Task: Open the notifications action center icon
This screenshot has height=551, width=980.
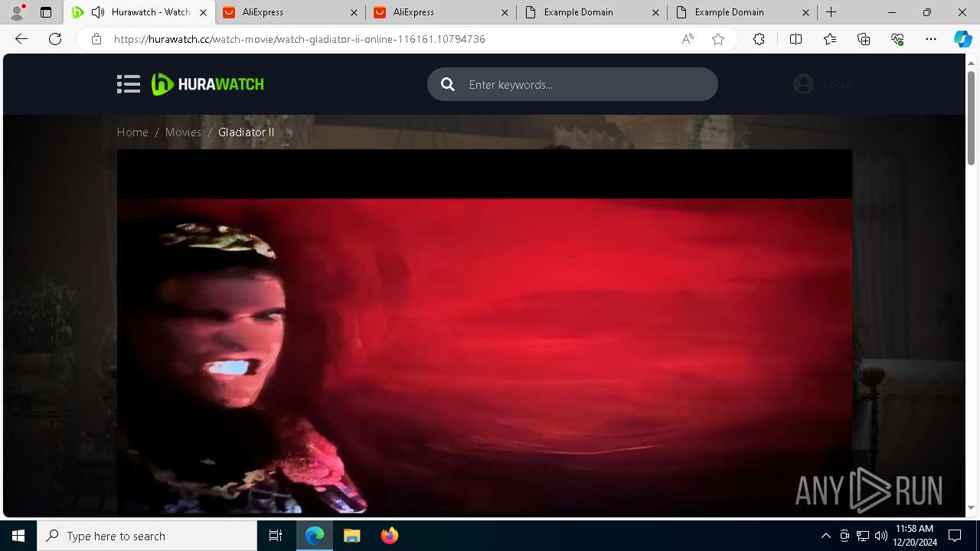Action: 955,536
